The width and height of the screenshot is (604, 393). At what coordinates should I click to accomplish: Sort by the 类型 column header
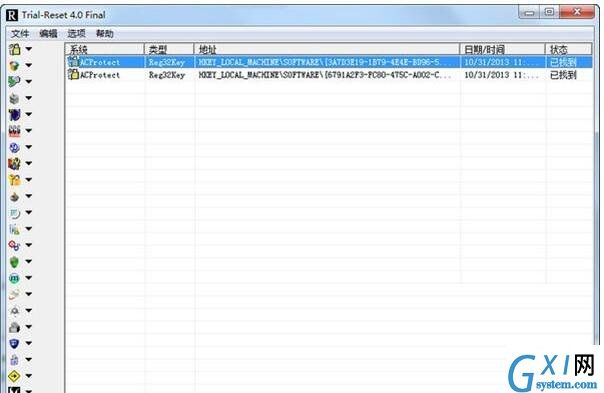[x=169, y=49]
